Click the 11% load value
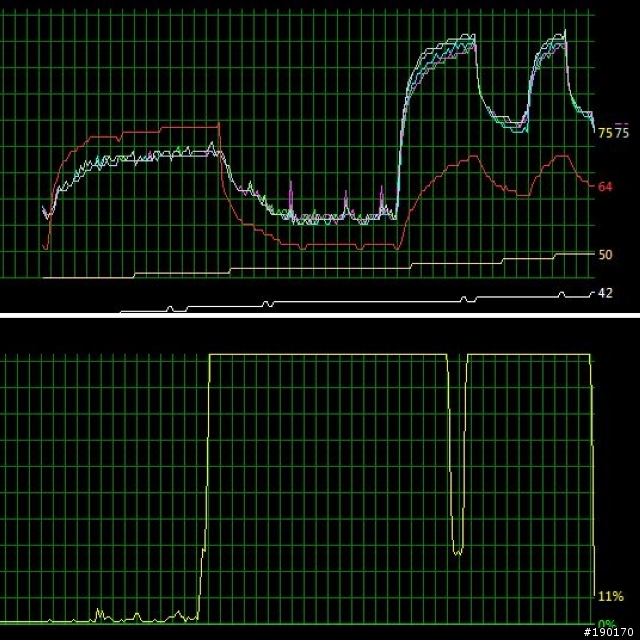 point(611,596)
